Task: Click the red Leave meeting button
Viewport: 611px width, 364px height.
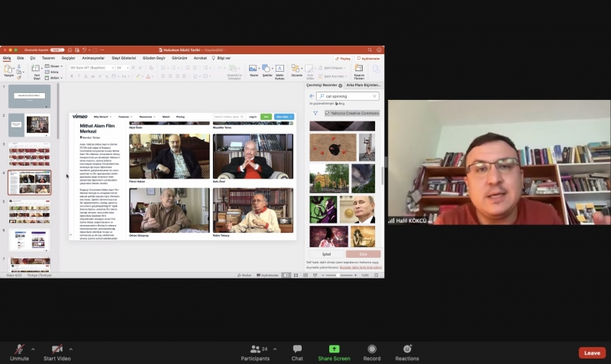Action: [x=592, y=353]
